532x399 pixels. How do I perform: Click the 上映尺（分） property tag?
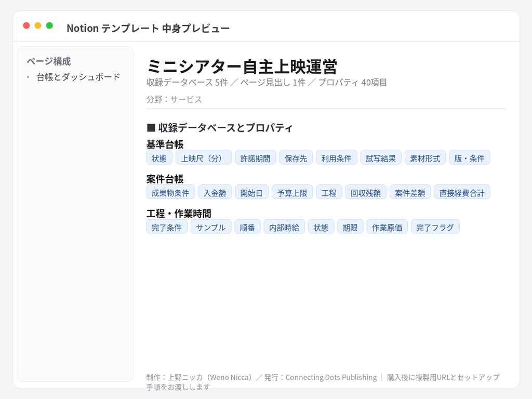coord(204,158)
